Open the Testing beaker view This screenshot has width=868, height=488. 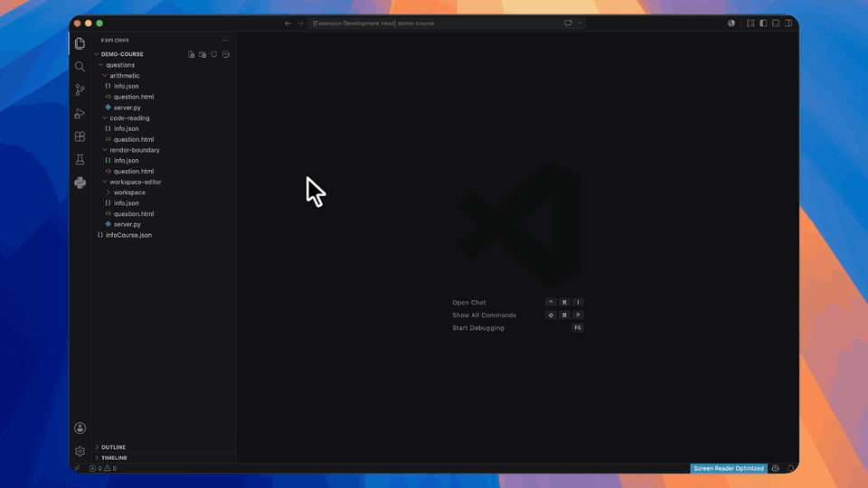tap(80, 159)
